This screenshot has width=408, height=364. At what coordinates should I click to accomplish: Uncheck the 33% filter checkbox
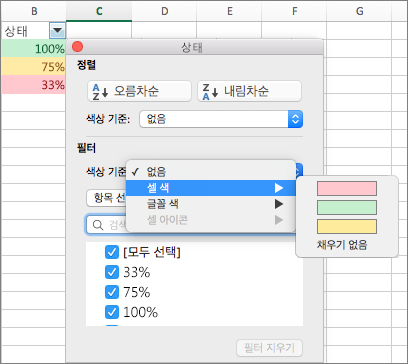(112, 273)
